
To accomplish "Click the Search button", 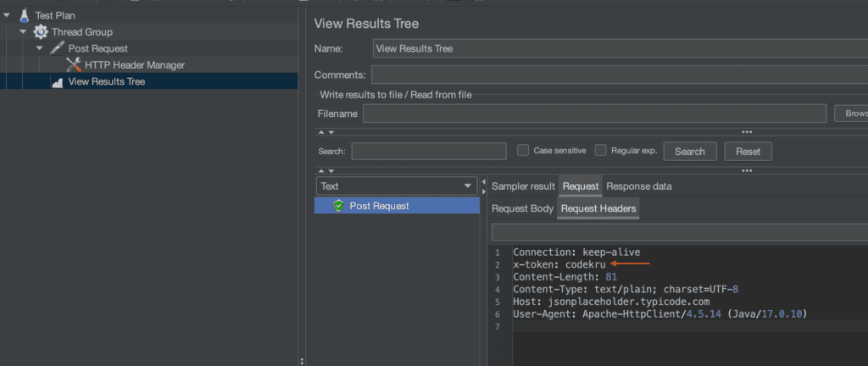I will [689, 152].
